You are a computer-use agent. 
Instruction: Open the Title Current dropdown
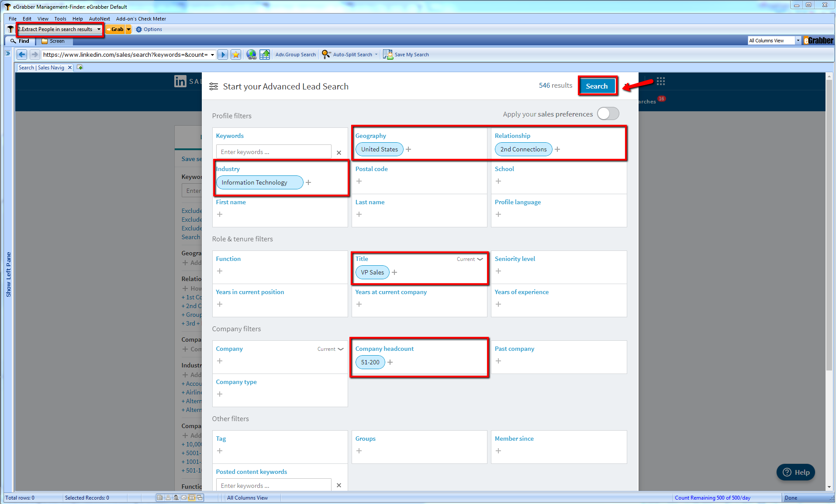(470, 259)
